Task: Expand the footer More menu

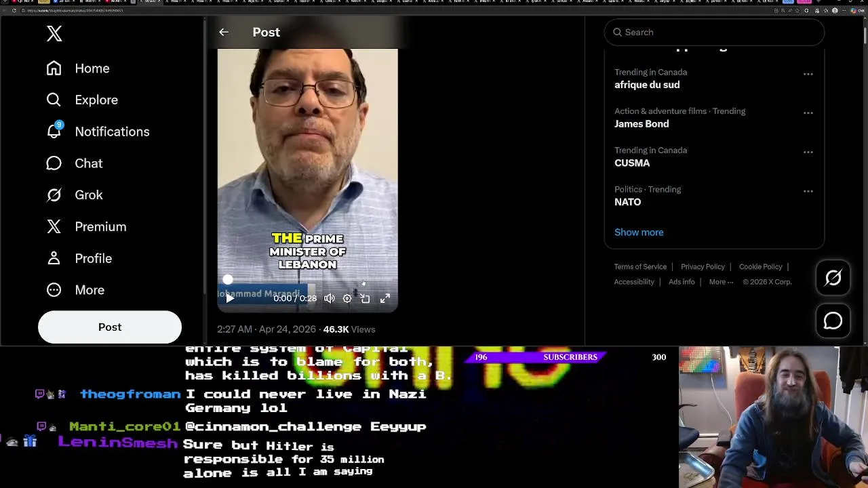Action: click(721, 282)
